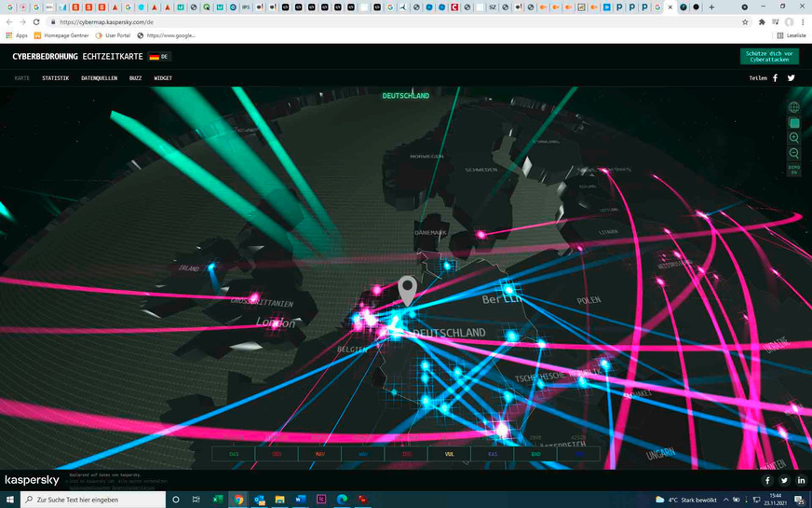Toggle the VUL detection filter

(x=449, y=454)
